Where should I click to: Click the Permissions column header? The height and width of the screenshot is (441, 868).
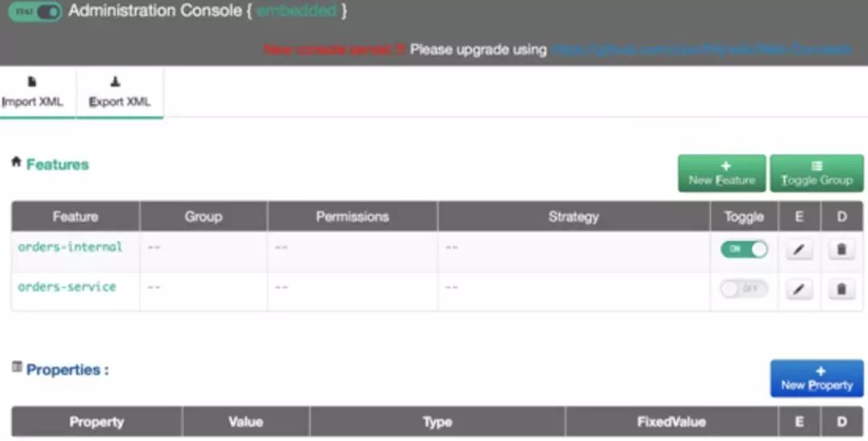click(352, 216)
